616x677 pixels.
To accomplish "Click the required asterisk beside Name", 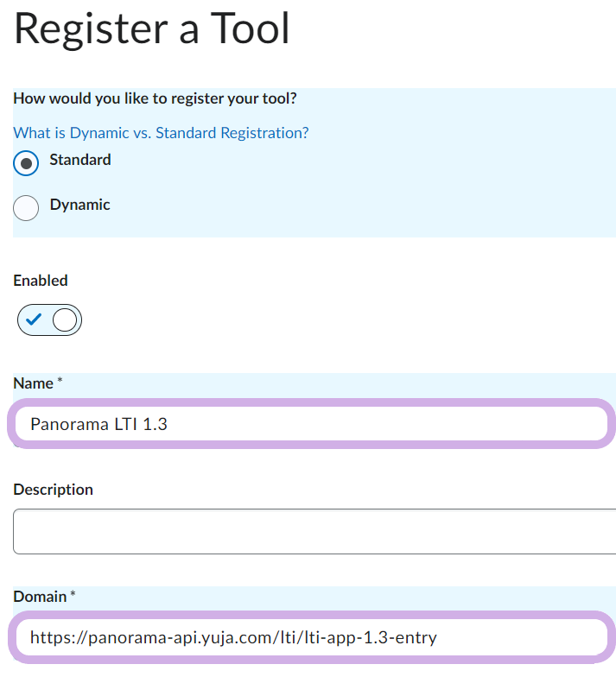I will (x=60, y=381).
